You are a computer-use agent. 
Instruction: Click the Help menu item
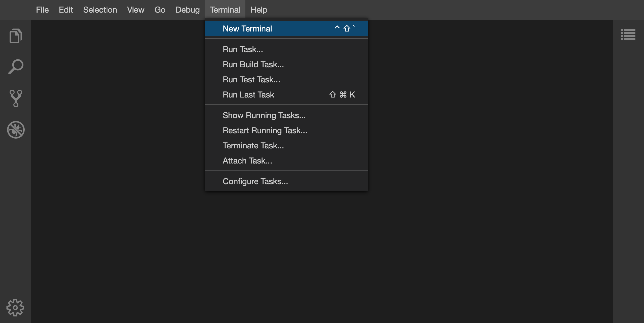pyautogui.click(x=259, y=10)
